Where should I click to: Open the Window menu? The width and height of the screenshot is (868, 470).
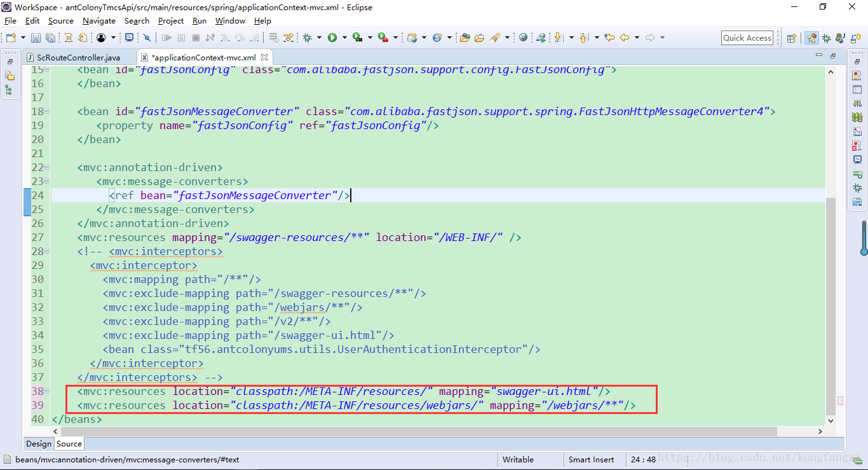230,20
